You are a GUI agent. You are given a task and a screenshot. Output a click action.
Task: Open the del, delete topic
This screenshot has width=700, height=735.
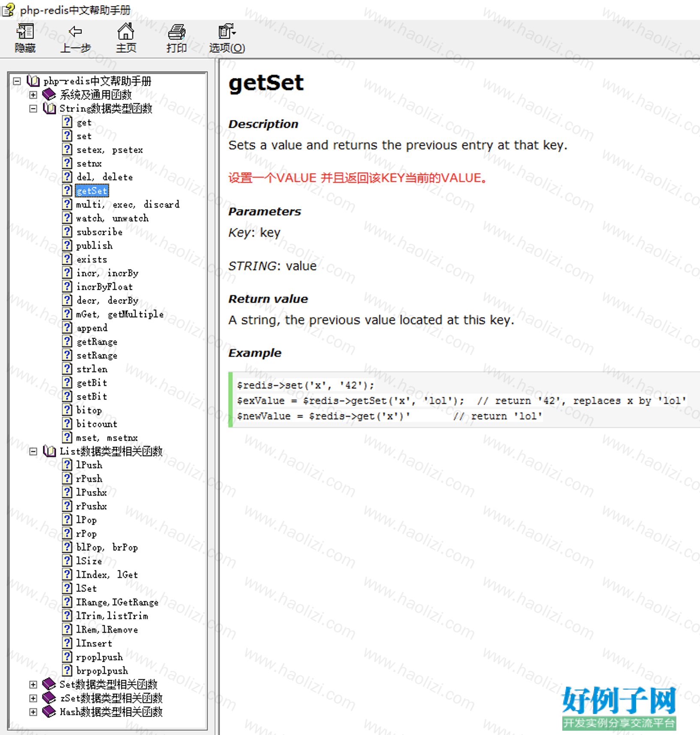[x=104, y=177]
